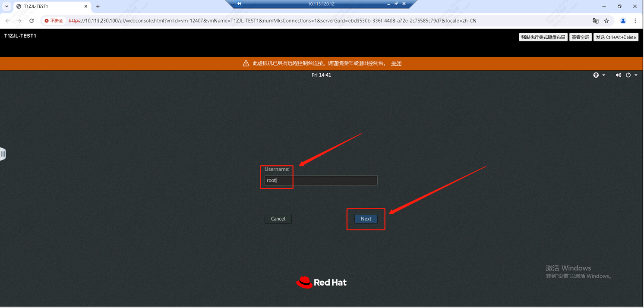Viewport: 644px width, 308px height.
Task: Click the Username input field
Action: coord(321,180)
